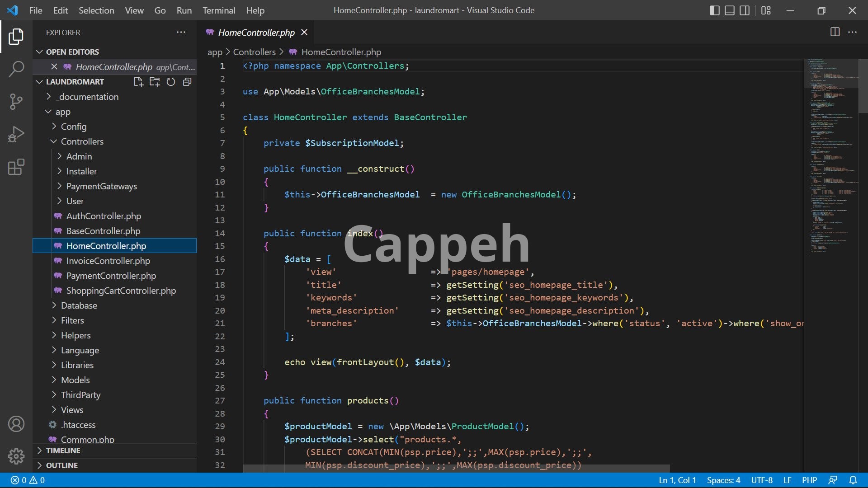Click Spaces: 4 indentation setting
The height and width of the screenshot is (488, 868).
(x=723, y=480)
